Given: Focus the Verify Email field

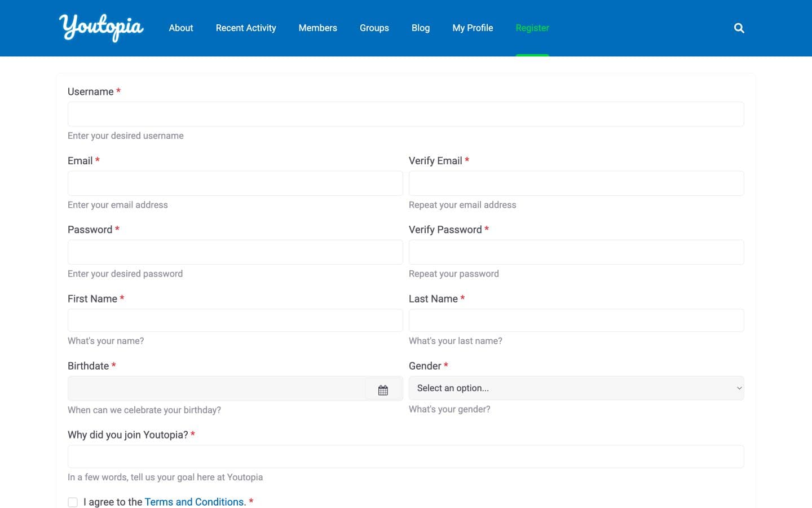Looking at the screenshot, I should coord(576,183).
